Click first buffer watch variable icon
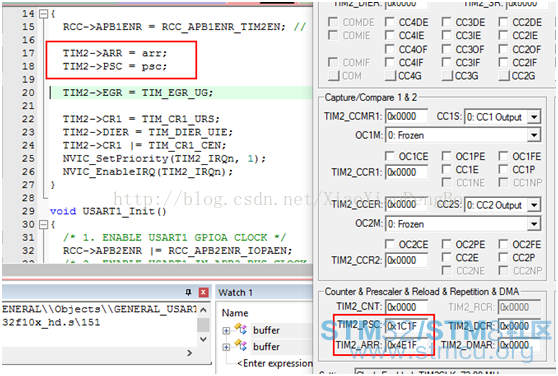 tap(241, 329)
